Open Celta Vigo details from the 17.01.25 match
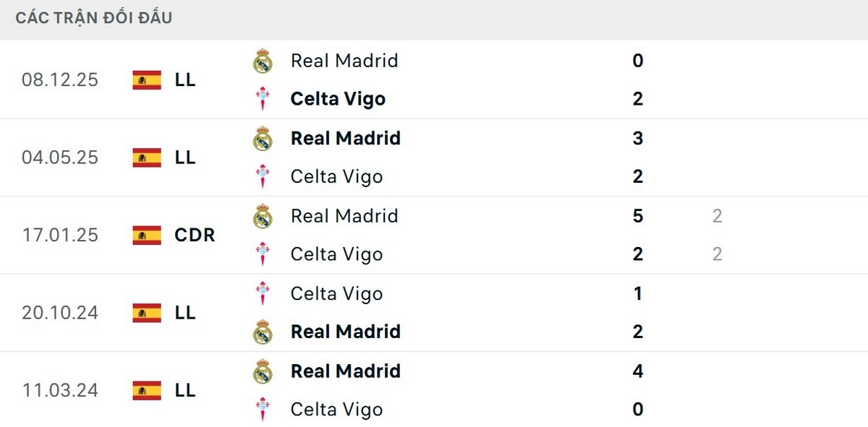The height and width of the screenshot is (427, 868). [x=336, y=254]
